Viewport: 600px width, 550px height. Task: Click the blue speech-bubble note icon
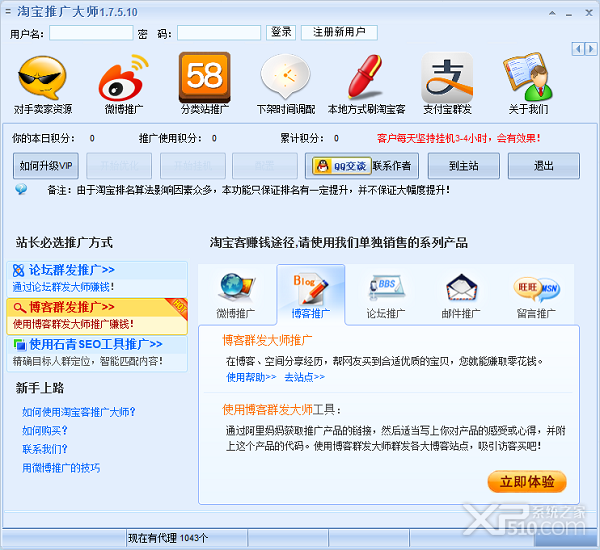(21, 189)
